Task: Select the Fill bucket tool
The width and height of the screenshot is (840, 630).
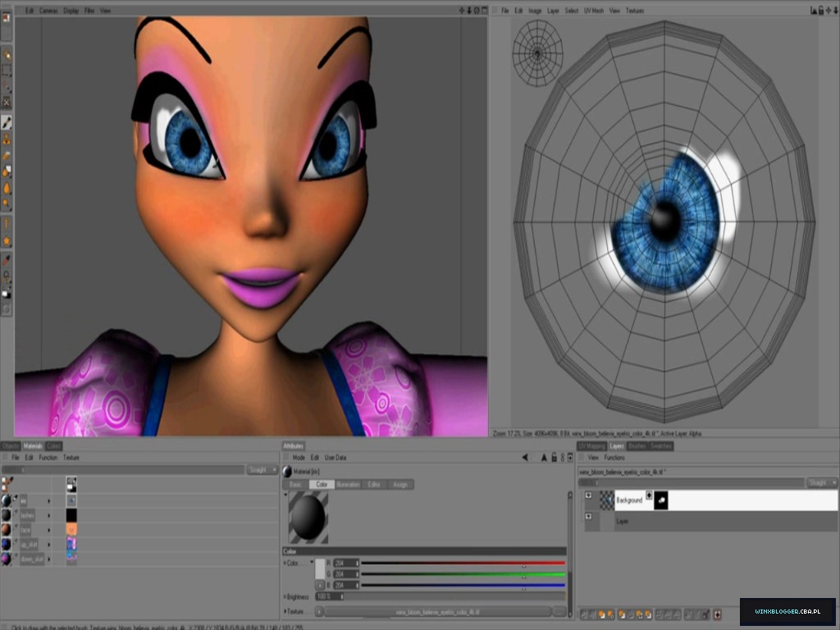Action: tap(7, 172)
